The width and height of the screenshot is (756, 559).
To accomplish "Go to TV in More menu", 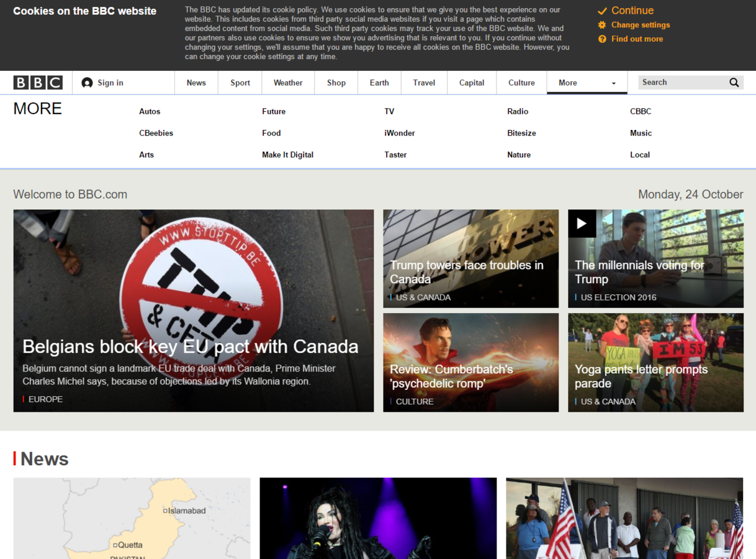I will point(389,111).
